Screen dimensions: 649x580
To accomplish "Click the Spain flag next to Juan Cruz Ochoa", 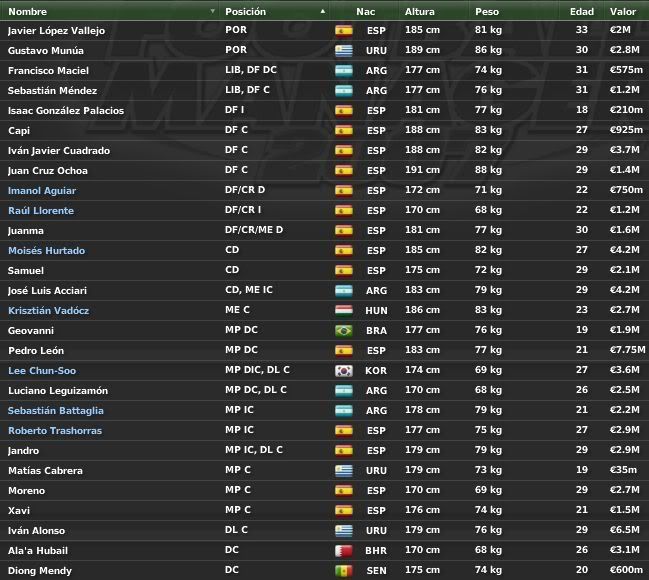I will click(344, 171).
